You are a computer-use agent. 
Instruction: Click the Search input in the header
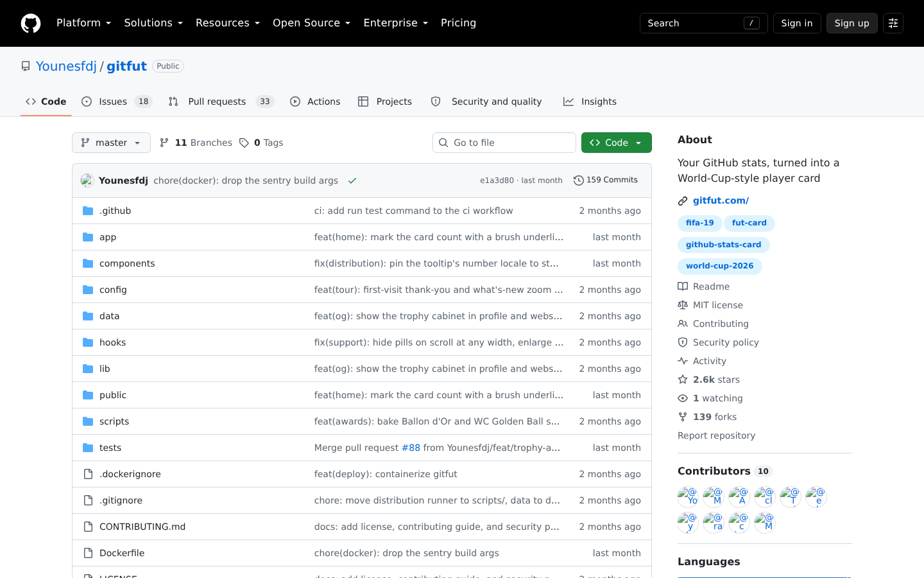(704, 23)
